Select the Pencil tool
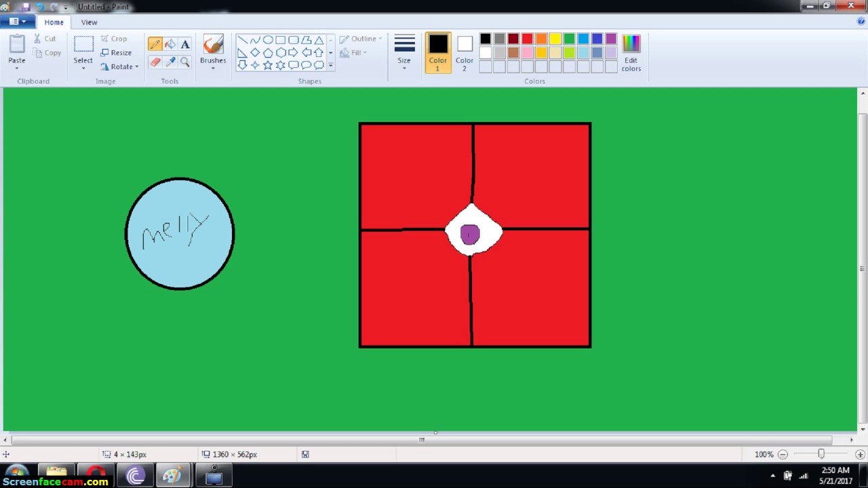Screen dimensions: 868x488 click(155, 44)
